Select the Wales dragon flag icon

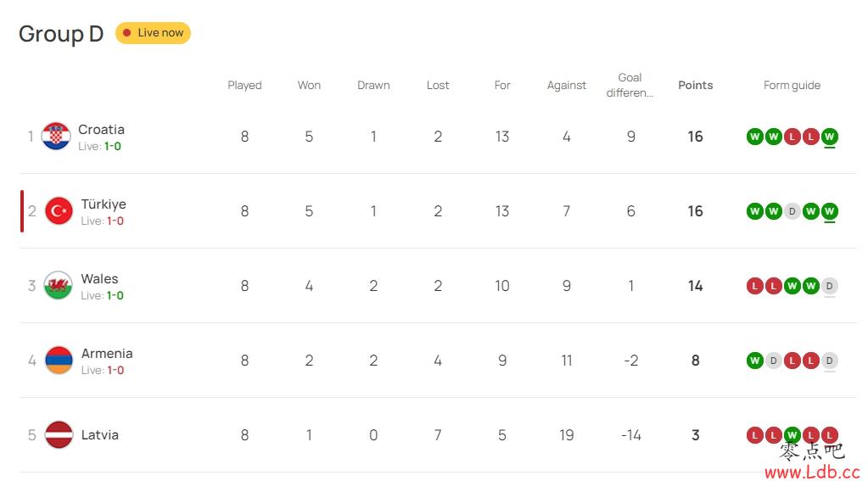(x=59, y=286)
